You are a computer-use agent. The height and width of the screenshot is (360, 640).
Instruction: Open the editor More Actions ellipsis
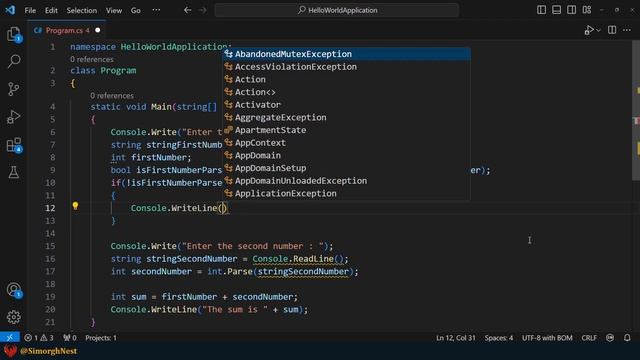[627, 30]
